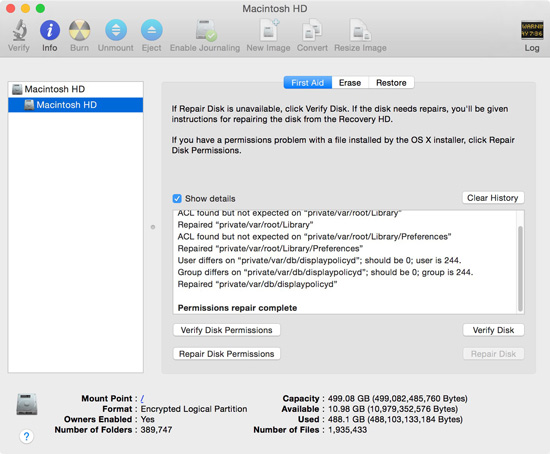
Task: Click the details log scrollbar
Action: coord(521,268)
